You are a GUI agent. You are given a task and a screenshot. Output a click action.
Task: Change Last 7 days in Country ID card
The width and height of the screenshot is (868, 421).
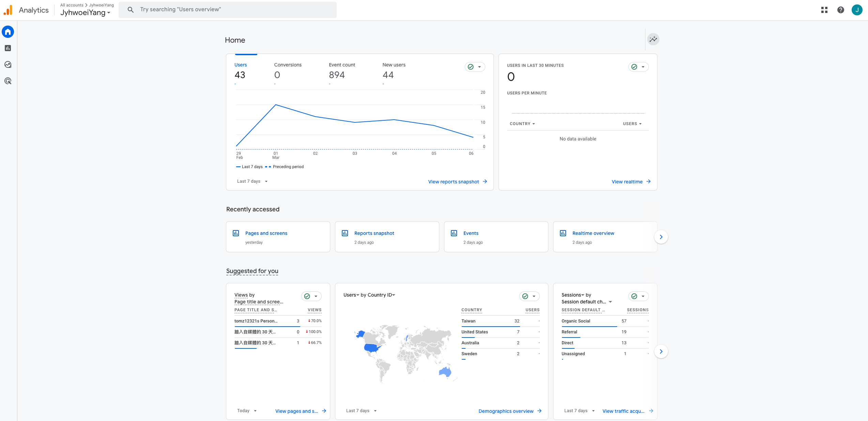coord(362,411)
